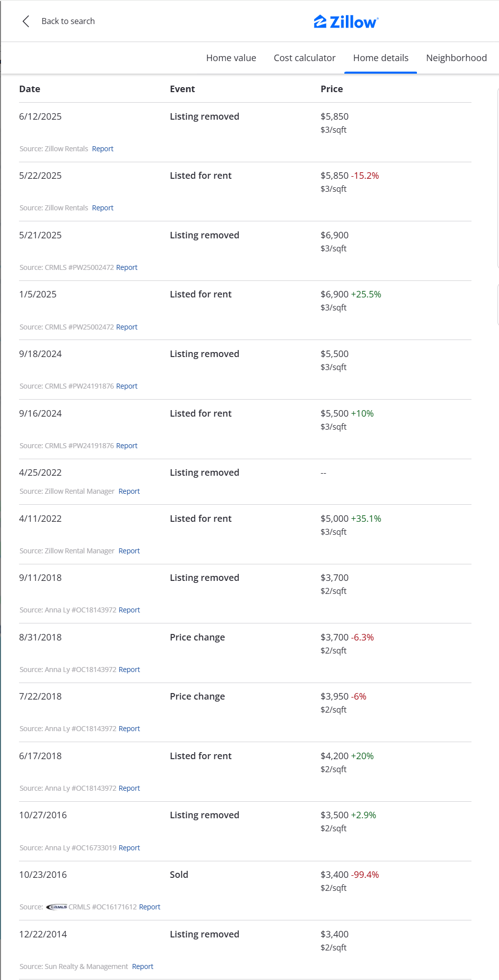Screen dimensions: 499x980
Task: Report the 5/22/2025 Listed for rent entry
Action: [x=103, y=208]
